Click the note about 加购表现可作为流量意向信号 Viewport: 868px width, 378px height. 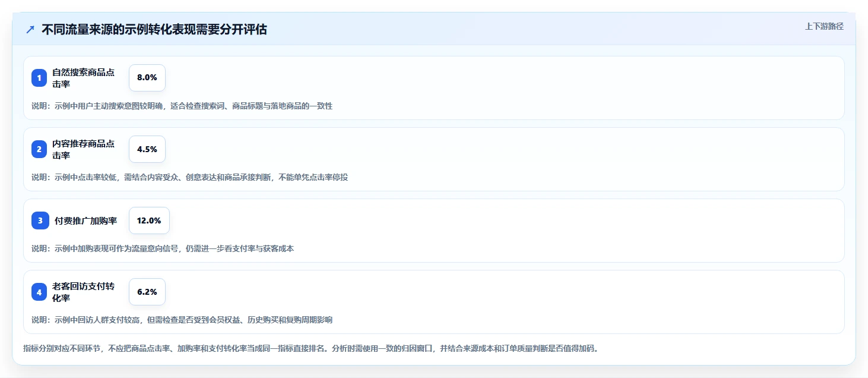[163, 248]
